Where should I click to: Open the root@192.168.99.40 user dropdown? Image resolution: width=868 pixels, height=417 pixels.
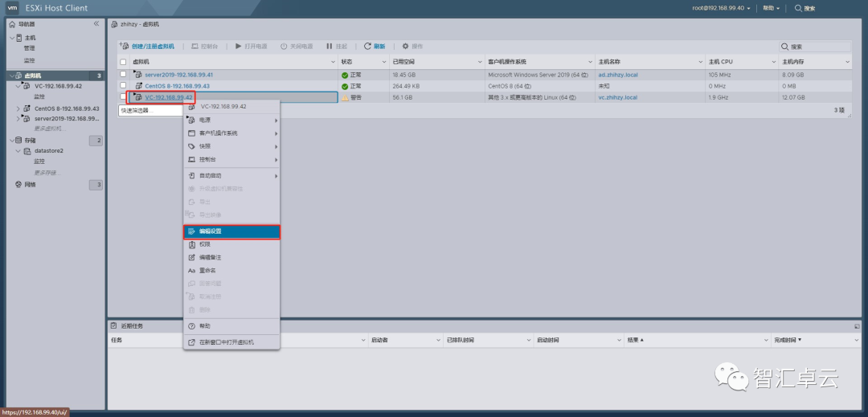721,8
